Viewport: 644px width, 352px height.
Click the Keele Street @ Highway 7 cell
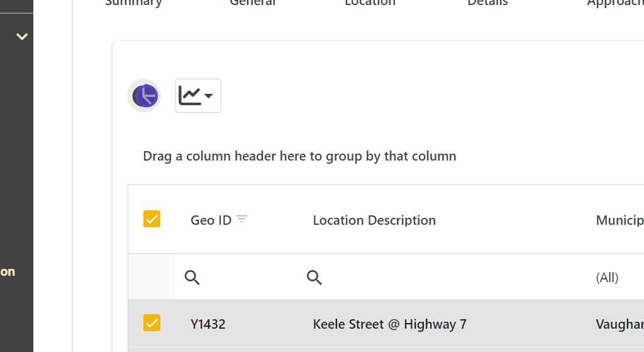point(389,324)
